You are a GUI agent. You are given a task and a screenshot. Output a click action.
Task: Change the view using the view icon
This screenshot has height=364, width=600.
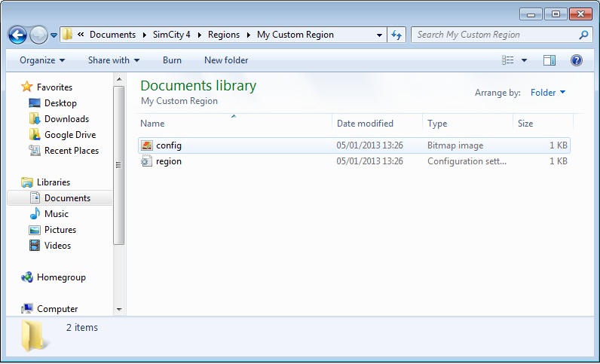click(x=508, y=60)
